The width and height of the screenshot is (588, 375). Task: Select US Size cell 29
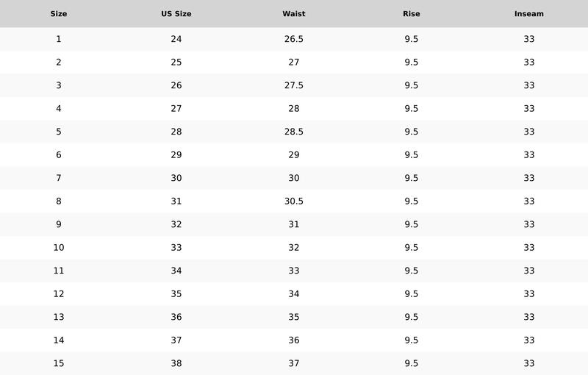[x=176, y=155]
